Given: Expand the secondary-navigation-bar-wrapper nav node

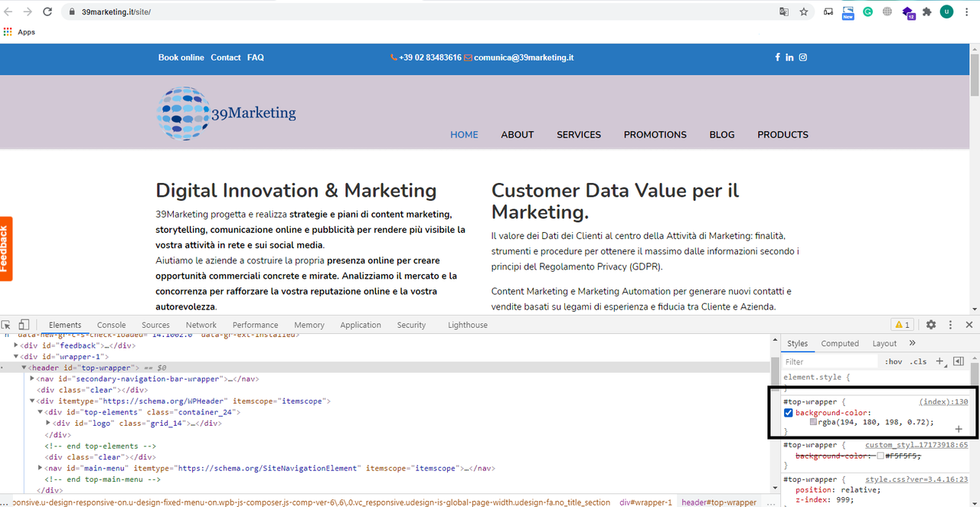Looking at the screenshot, I should point(32,379).
